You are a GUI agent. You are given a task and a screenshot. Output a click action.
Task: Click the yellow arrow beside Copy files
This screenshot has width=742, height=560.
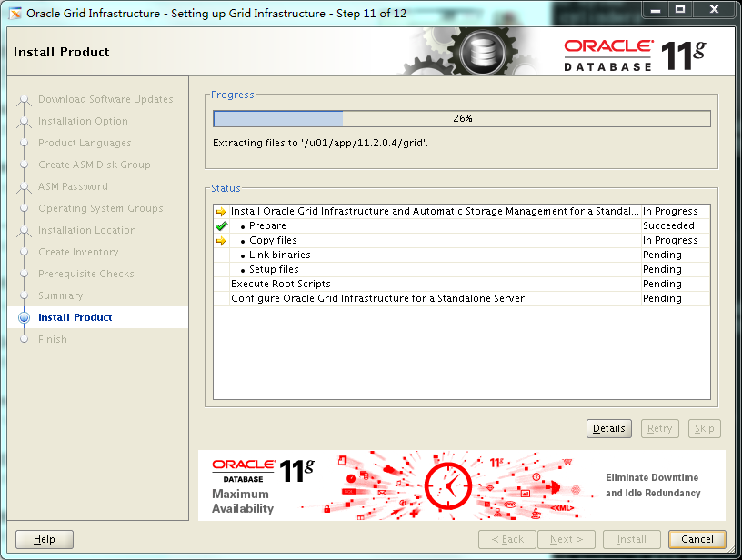221,241
